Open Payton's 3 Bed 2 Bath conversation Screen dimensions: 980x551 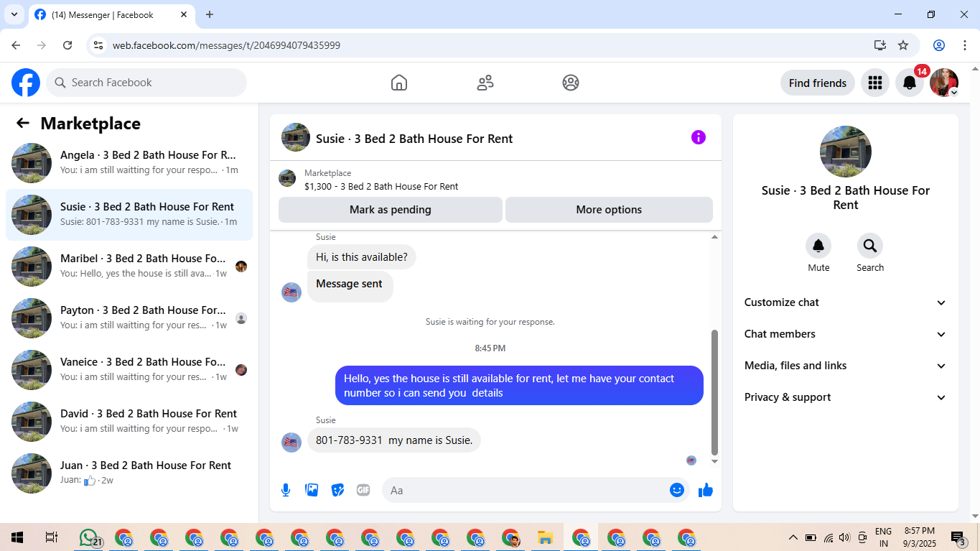129,318
